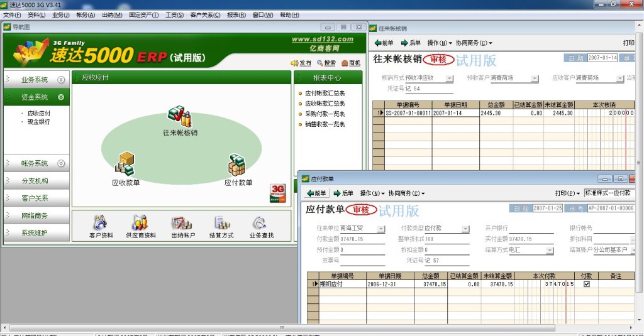Open the 出纳(M) menu
This screenshot has height=336, width=644.
[112, 15]
